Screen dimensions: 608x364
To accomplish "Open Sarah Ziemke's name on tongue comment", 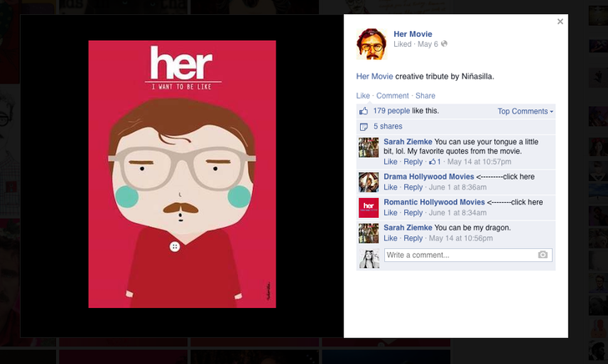I will (x=408, y=142).
